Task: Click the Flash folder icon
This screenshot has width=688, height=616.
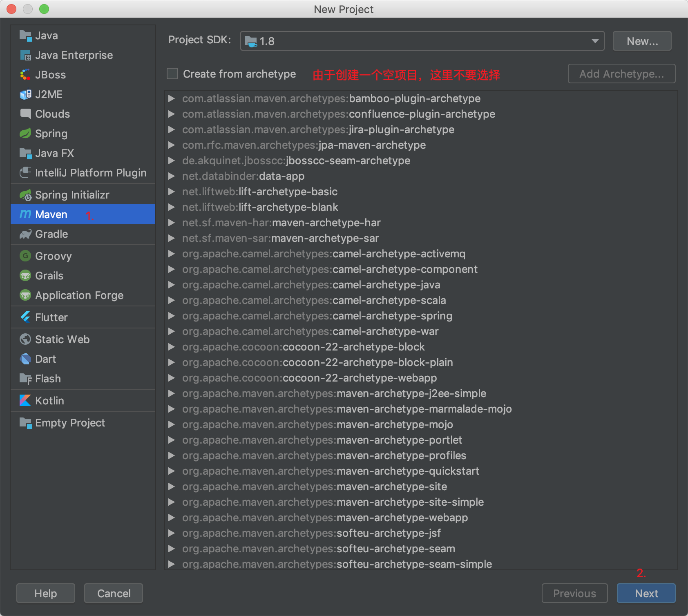Action: (x=25, y=379)
